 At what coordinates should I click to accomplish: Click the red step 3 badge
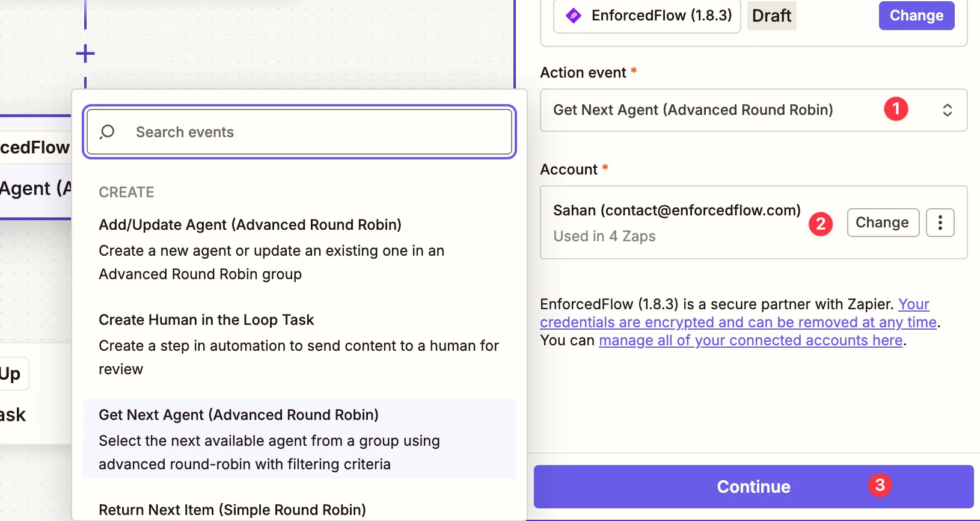click(880, 485)
